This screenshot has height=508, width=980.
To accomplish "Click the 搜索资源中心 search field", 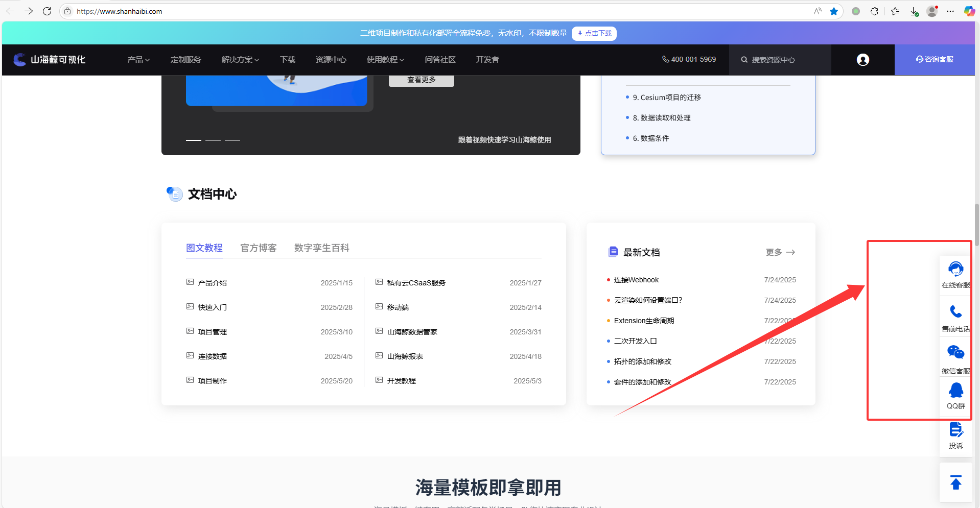I will [780, 60].
